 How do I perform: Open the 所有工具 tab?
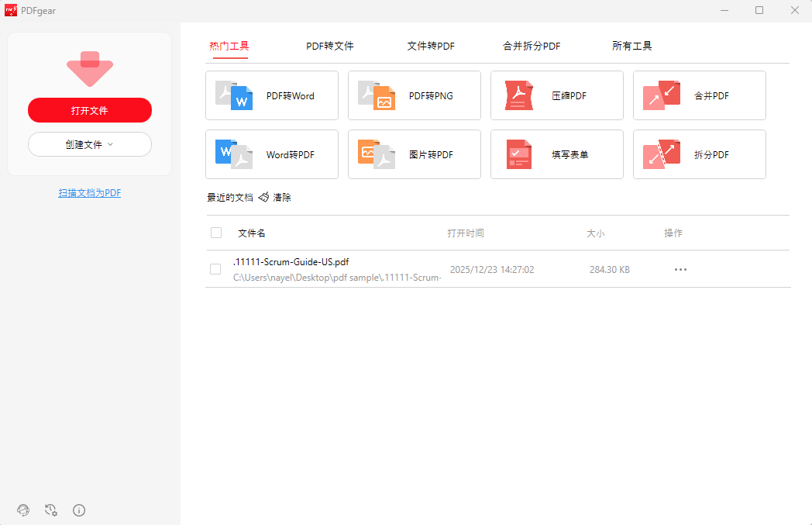(632, 46)
